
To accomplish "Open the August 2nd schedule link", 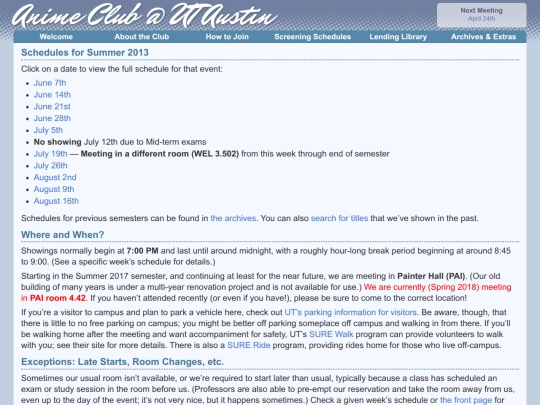I will (55, 177).
